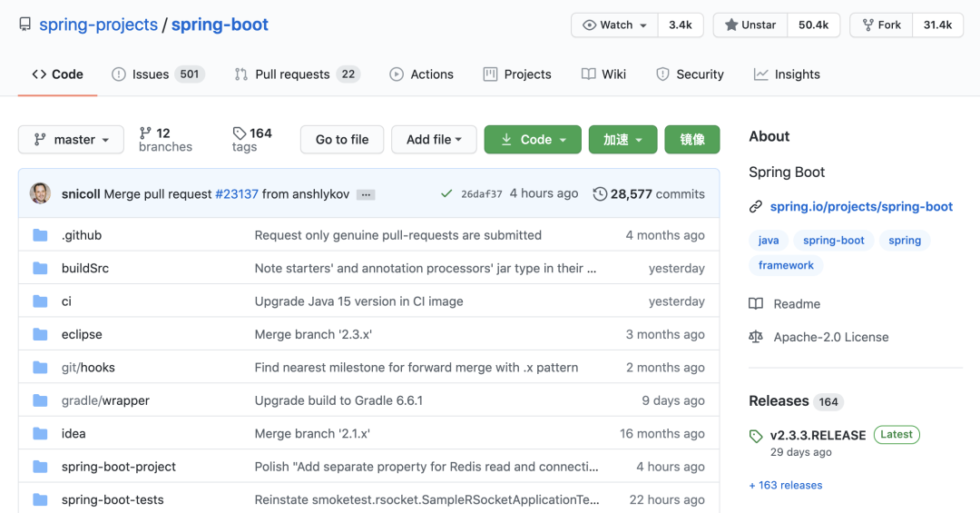The width and height of the screenshot is (980, 513).
Task: Open the Security tab
Action: (690, 74)
